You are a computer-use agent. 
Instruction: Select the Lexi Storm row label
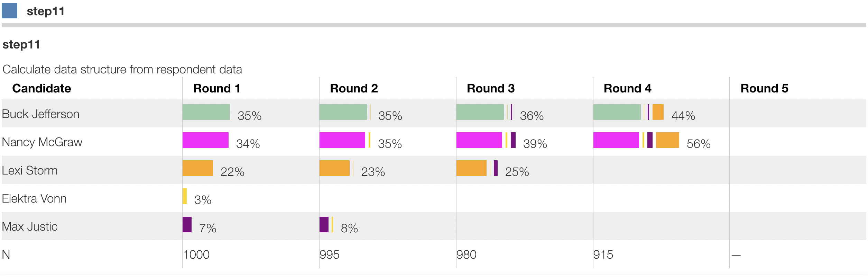pos(30,171)
